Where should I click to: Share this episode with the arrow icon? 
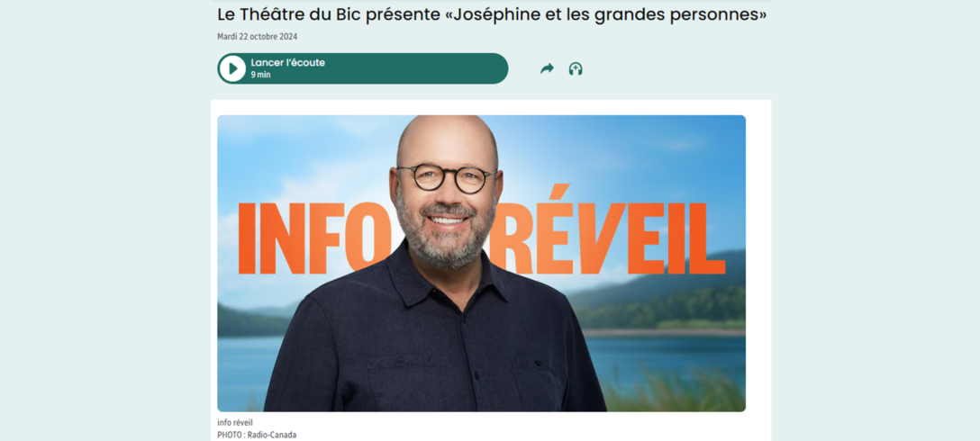tap(547, 68)
